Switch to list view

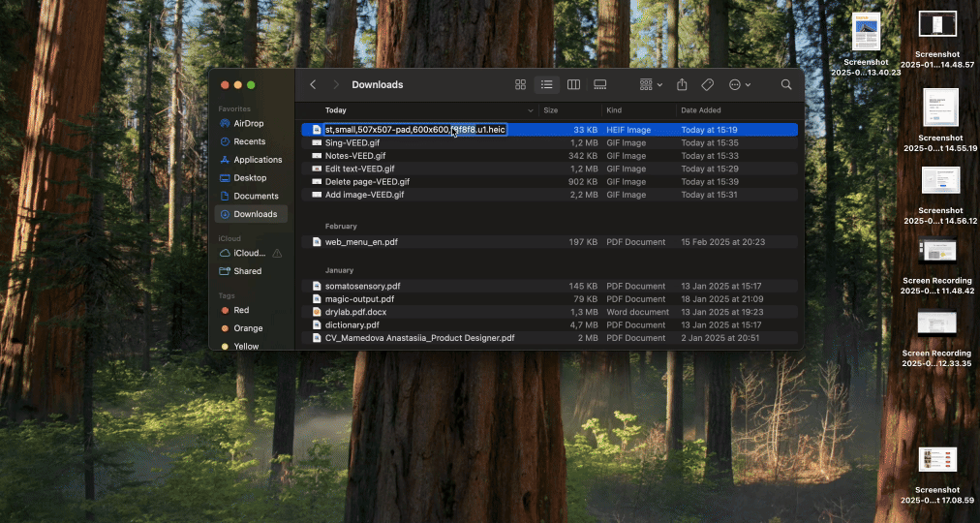coord(547,85)
